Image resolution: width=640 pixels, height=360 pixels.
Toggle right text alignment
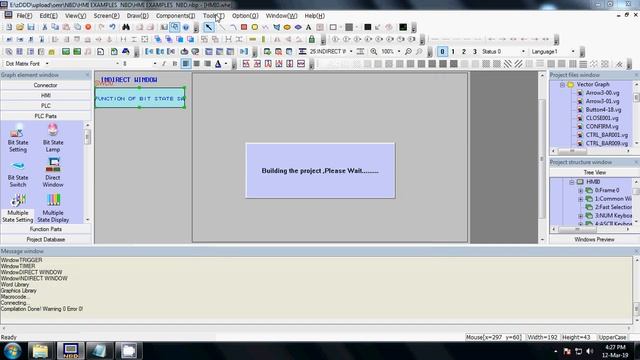pyautogui.click(x=207, y=64)
